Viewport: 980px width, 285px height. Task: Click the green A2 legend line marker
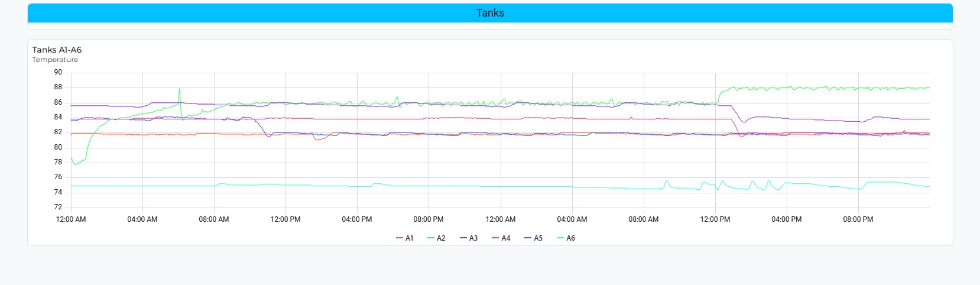431,238
